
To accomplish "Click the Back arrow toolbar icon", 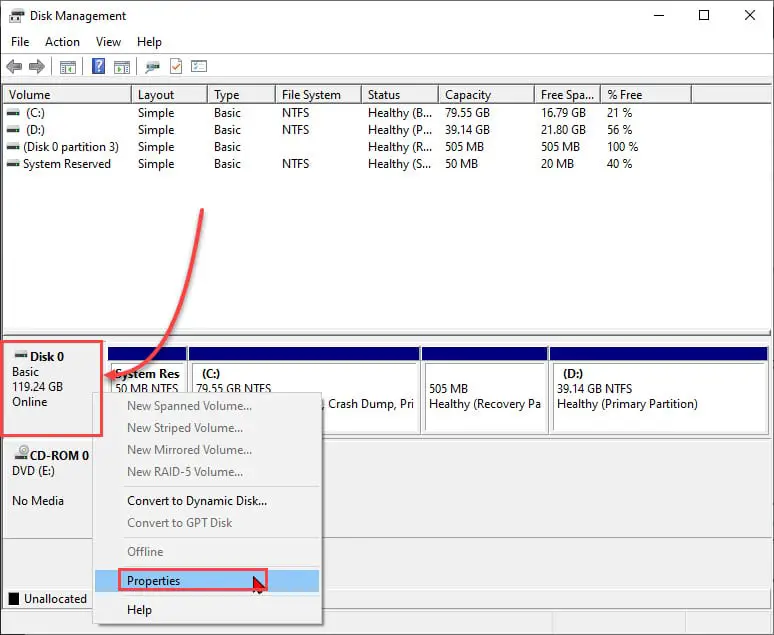I will click(14, 67).
